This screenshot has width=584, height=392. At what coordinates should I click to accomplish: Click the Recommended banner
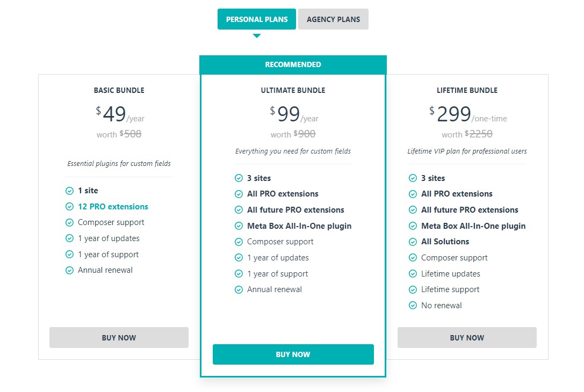coord(293,65)
